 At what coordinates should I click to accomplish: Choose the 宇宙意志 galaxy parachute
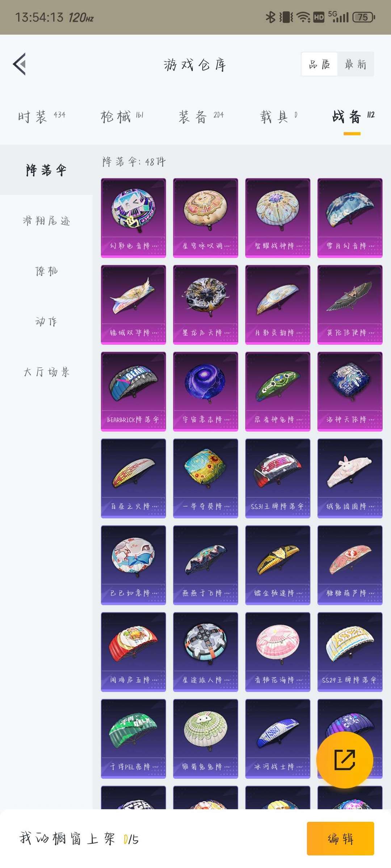206,391
